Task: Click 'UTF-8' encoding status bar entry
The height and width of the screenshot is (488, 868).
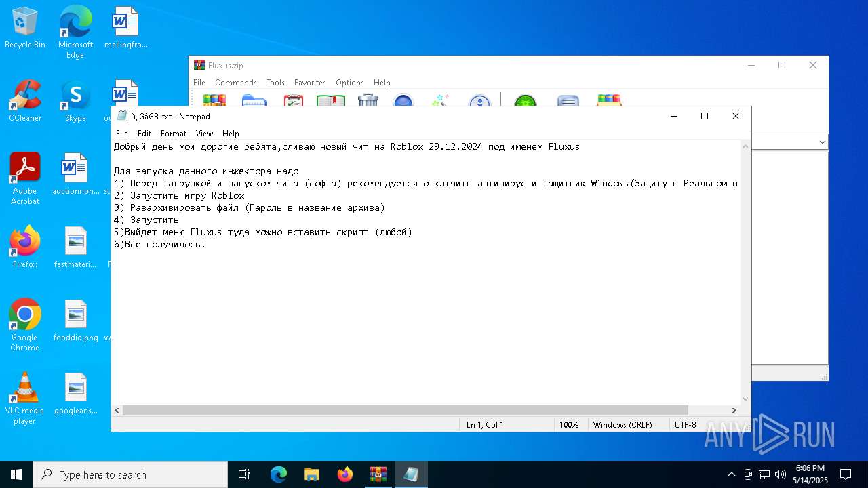Action: (x=685, y=425)
